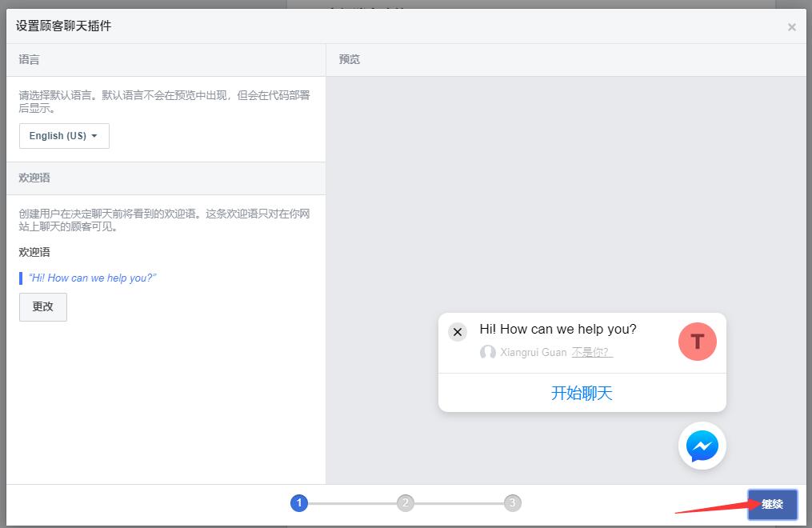The image size is (812, 528).
Task: Dismiss the greeting with the round X icon
Action: 458,332
